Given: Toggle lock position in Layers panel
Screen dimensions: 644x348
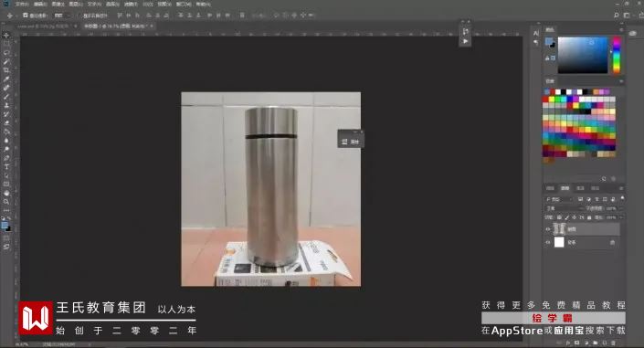Looking at the screenshot, I should tap(575, 217).
